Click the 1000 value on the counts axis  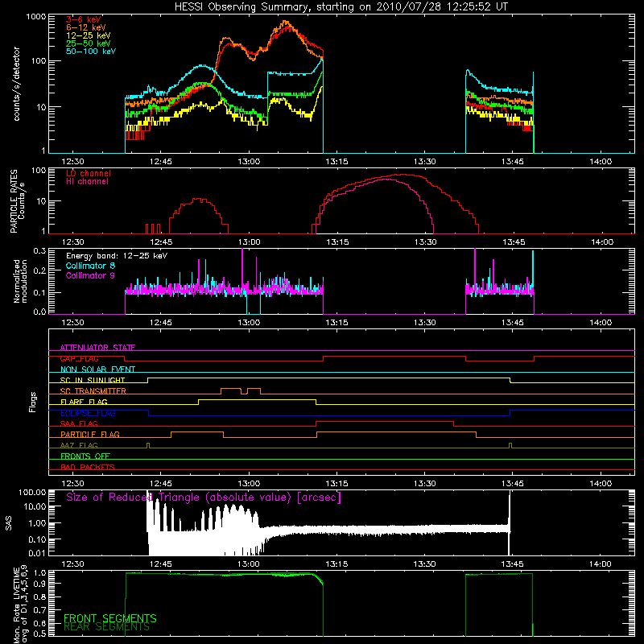(36, 17)
